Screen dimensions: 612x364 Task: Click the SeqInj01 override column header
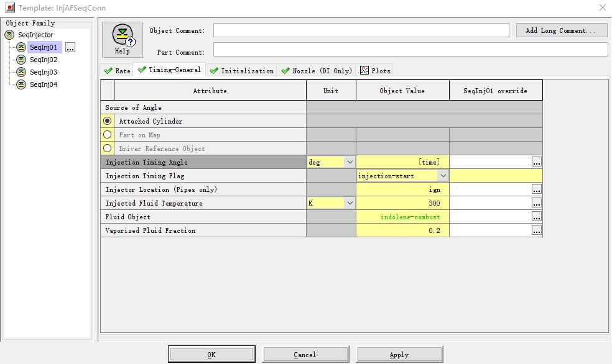click(496, 91)
